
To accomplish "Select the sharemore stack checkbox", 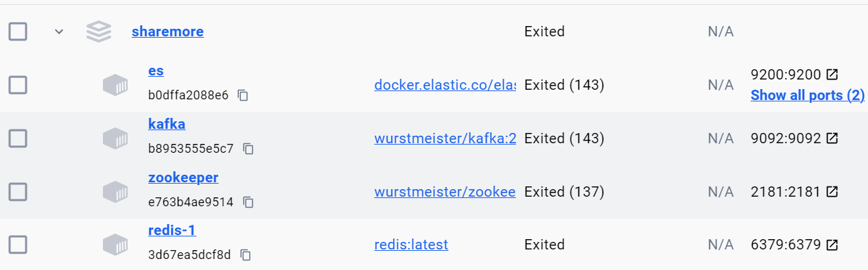I will point(17,32).
